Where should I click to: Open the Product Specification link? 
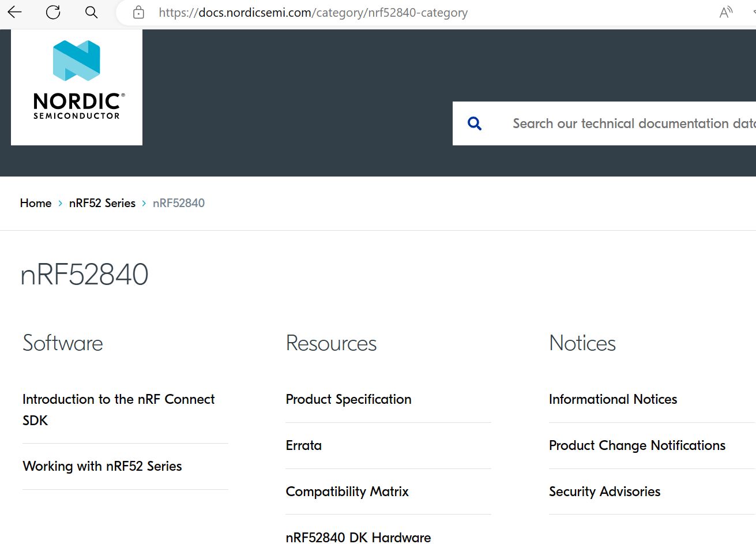pyautogui.click(x=348, y=399)
